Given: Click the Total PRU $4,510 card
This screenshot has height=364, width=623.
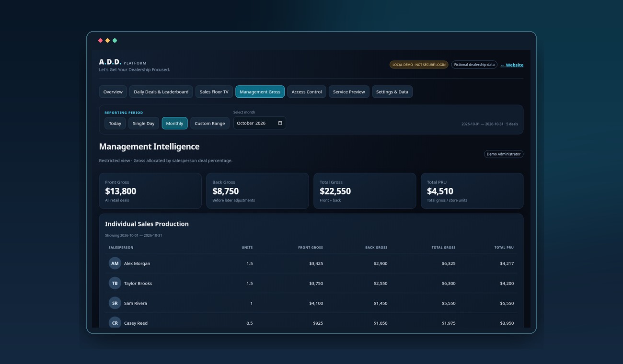Looking at the screenshot, I should point(472,191).
